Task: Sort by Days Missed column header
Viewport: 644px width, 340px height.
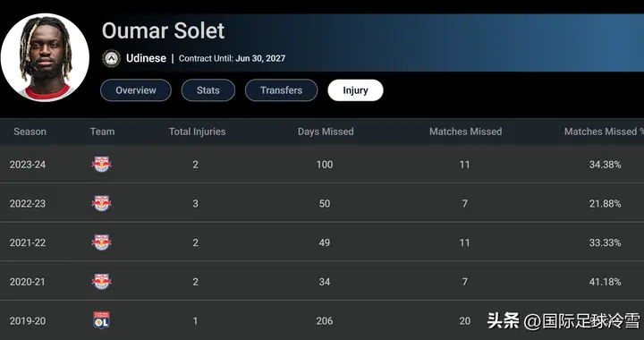Action: pyautogui.click(x=326, y=132)
